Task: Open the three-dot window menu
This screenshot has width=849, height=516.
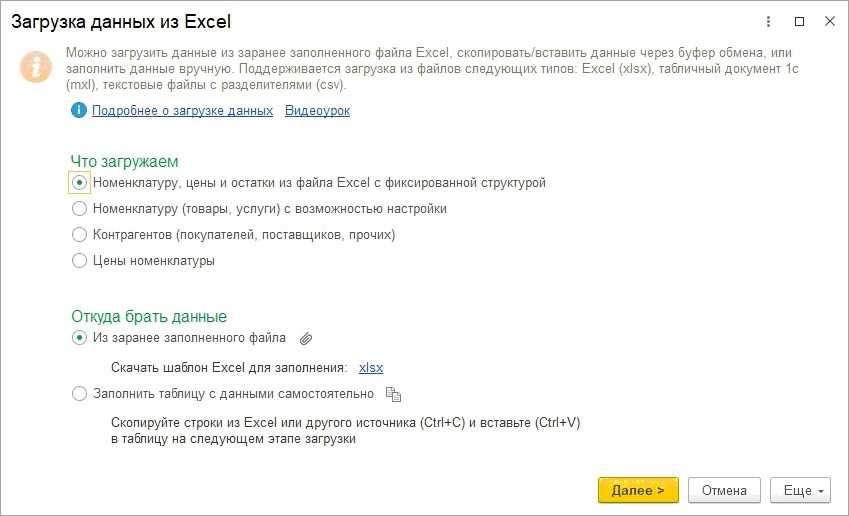Action: pos(768,20)
